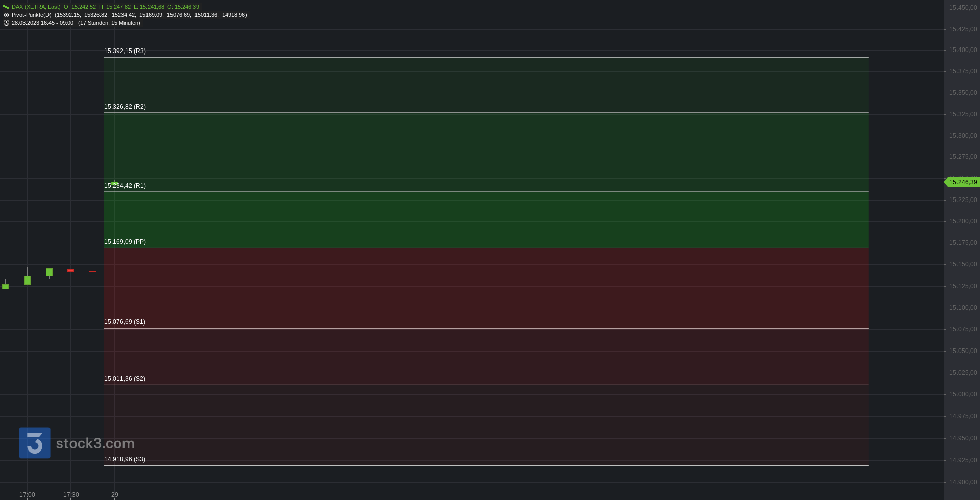
Task: Click the 29 date marker on time axis
Action: (115, 495)
